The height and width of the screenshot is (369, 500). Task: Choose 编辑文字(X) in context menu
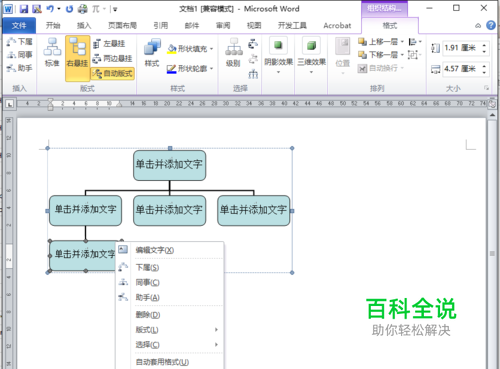point(170,250)
